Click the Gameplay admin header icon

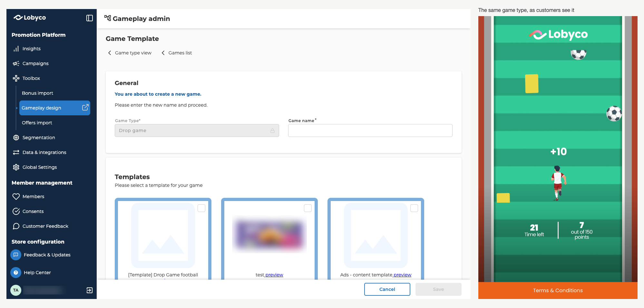click(108, 18)
